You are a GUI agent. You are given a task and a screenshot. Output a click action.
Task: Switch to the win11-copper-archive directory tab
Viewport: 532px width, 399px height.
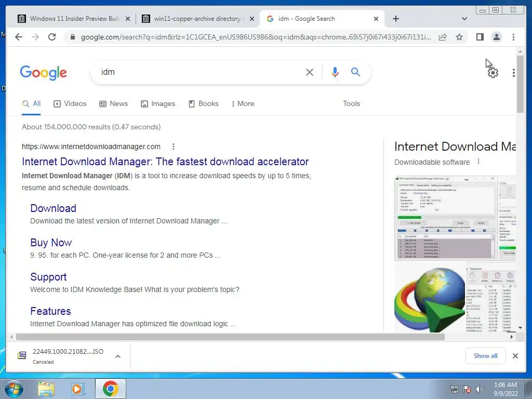(197, 19)
